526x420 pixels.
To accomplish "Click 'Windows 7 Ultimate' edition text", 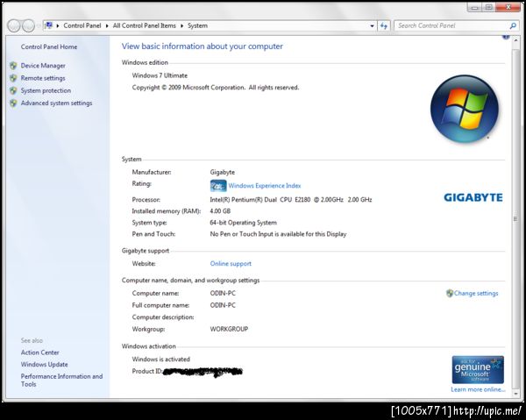I will click(x=160, y=75).
